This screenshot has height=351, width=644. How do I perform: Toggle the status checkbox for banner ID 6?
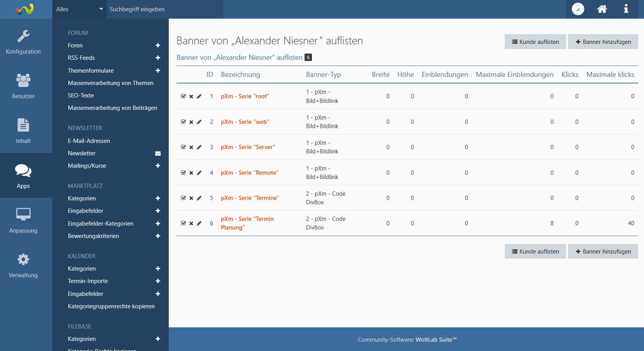click(x=184, y=223)
